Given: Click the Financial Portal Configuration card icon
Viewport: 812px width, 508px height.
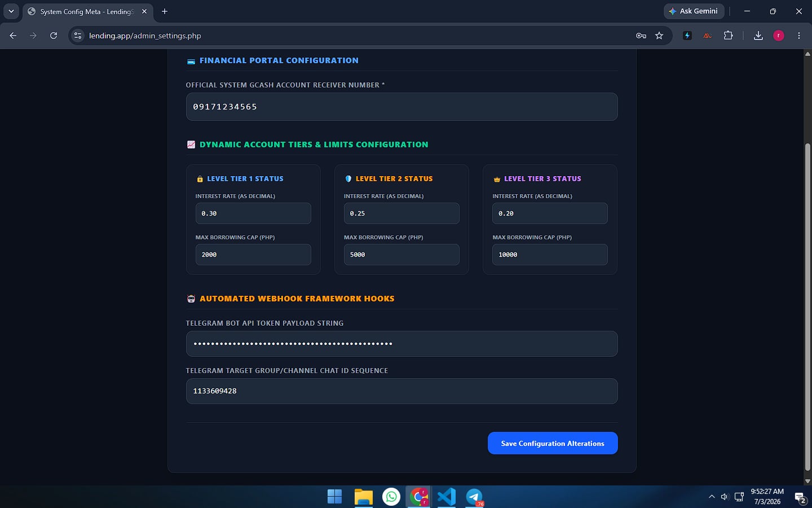Looking at the screenshot, I should coord(191,61).
